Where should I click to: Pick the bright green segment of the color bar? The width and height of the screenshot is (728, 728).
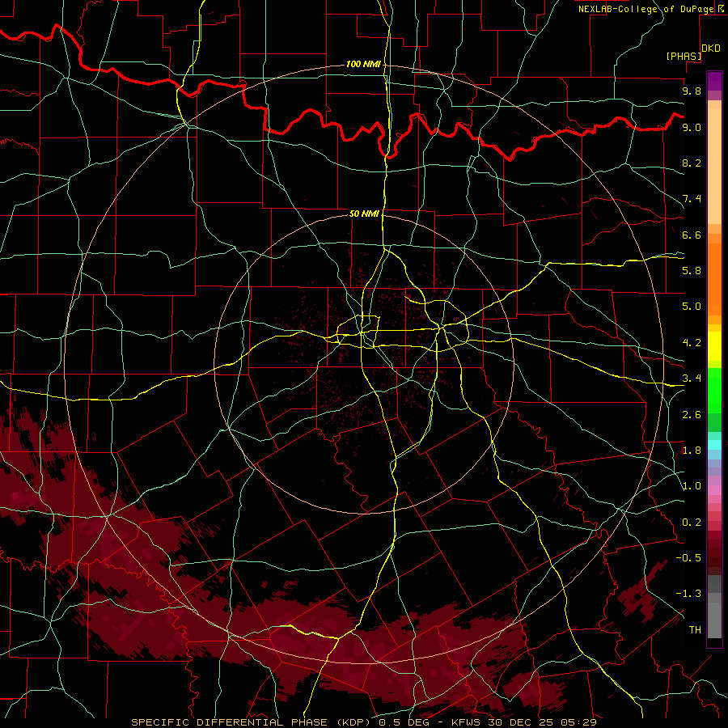click(x=714, y=391)
